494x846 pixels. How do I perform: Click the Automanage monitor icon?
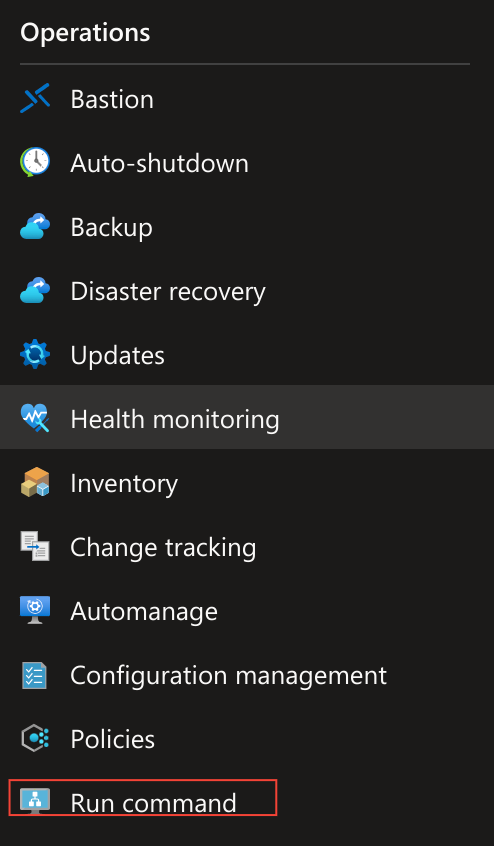[x=35, y=610]
